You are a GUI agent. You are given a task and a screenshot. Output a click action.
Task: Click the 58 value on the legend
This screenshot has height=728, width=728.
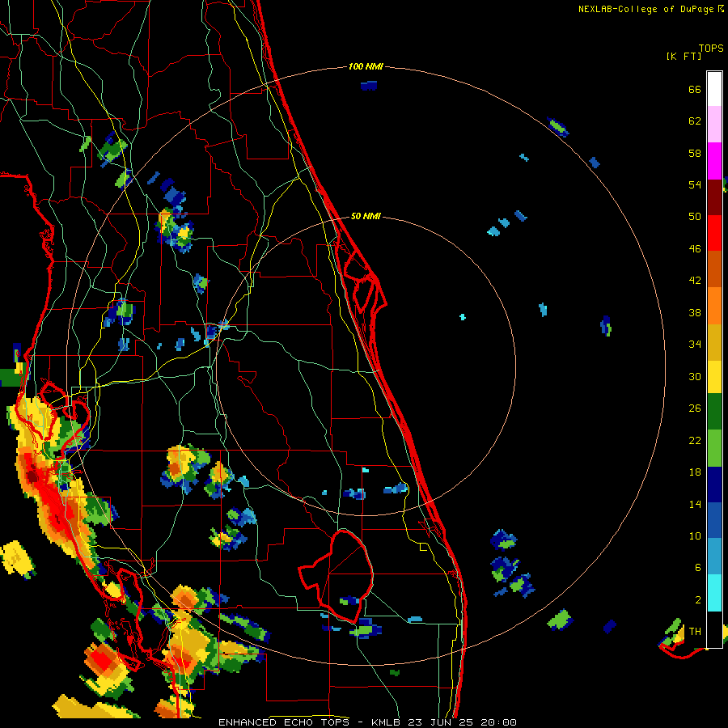pyautogui.click(x=695, y=153)
